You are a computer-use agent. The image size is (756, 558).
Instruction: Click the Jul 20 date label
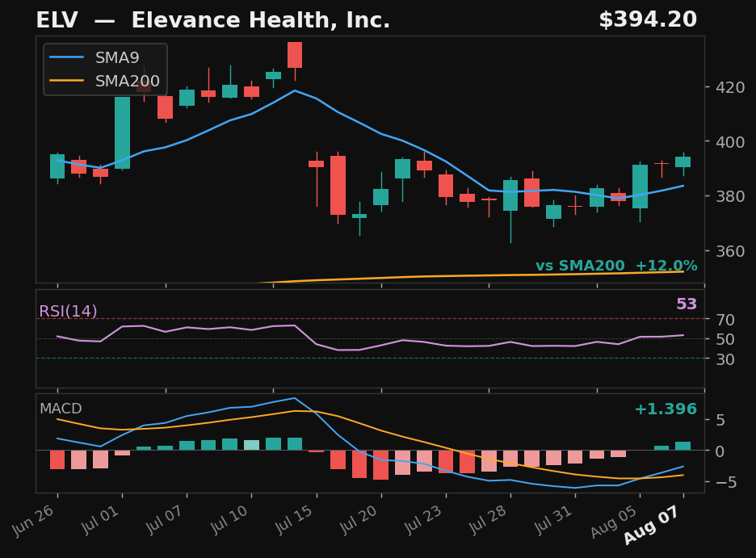(x=359, y=519)
